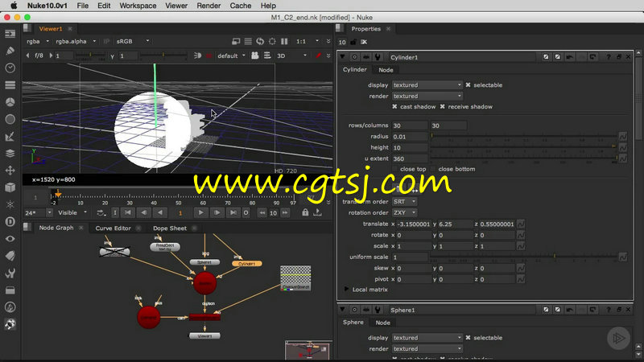Open the MetaData nodes tag icon
The width and height of the screenshot is (644, 362).
point(10,256)
